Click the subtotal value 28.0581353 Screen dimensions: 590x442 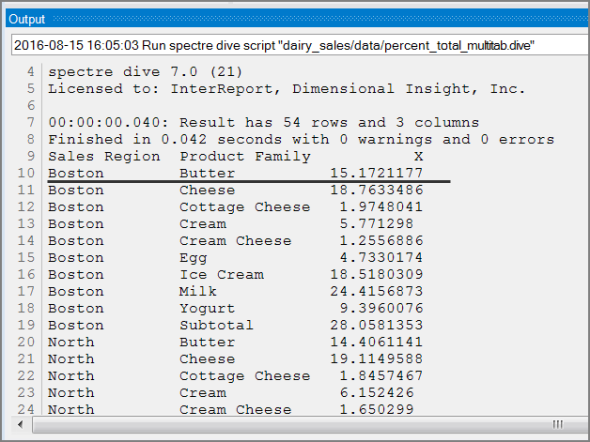pyautogui.click(x=377, y=325)
